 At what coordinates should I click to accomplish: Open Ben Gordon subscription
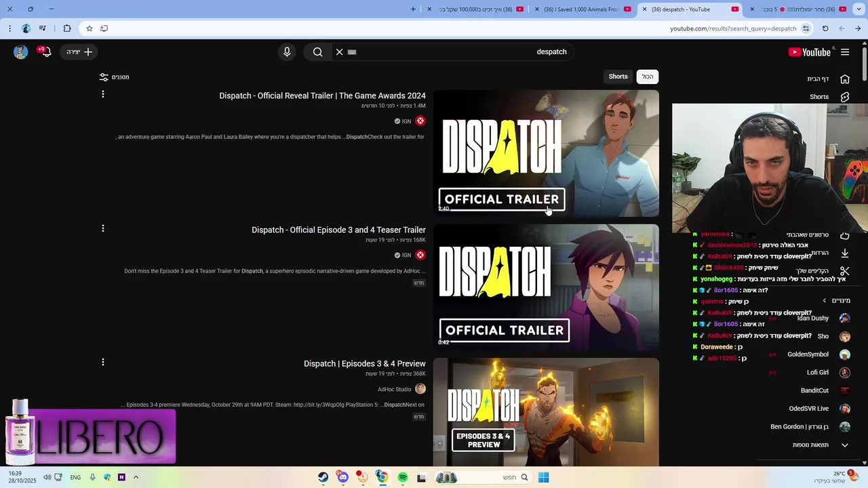click(810, 427)
